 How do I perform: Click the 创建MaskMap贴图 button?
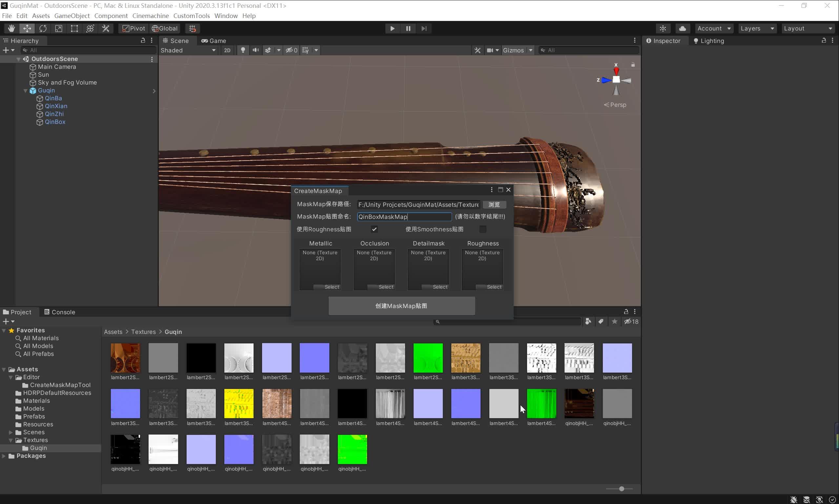click(401, 306)
